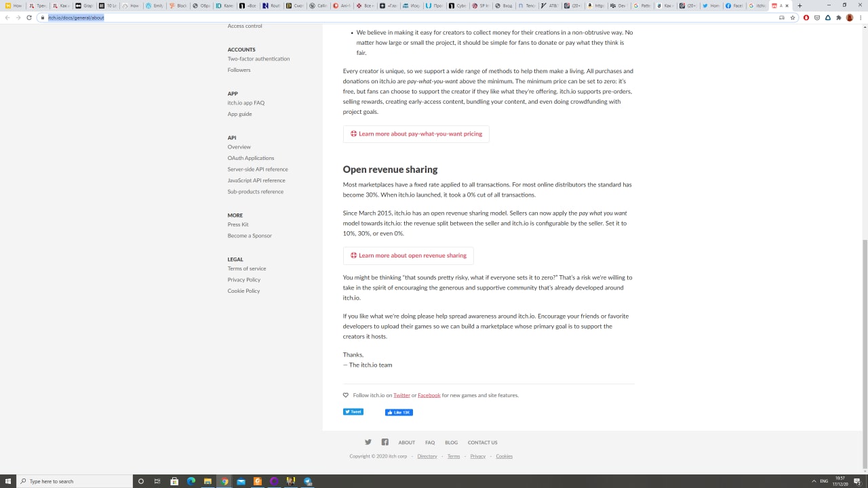
Task: Open the Windows Start menu
Action: click(8, 481)
